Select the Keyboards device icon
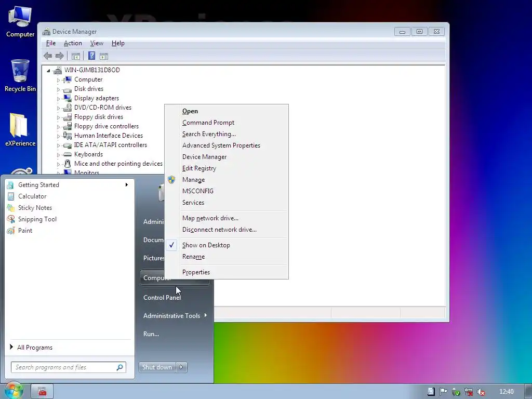 (x=67, y=154)
